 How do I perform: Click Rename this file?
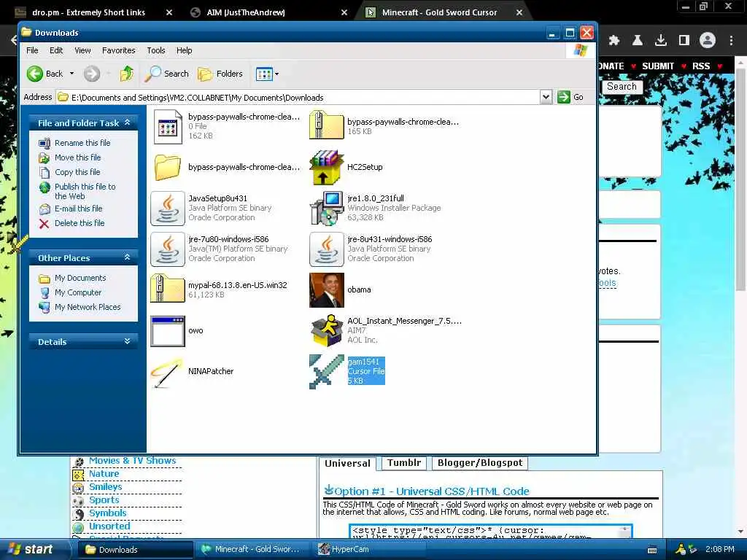(x=82, y=143)
